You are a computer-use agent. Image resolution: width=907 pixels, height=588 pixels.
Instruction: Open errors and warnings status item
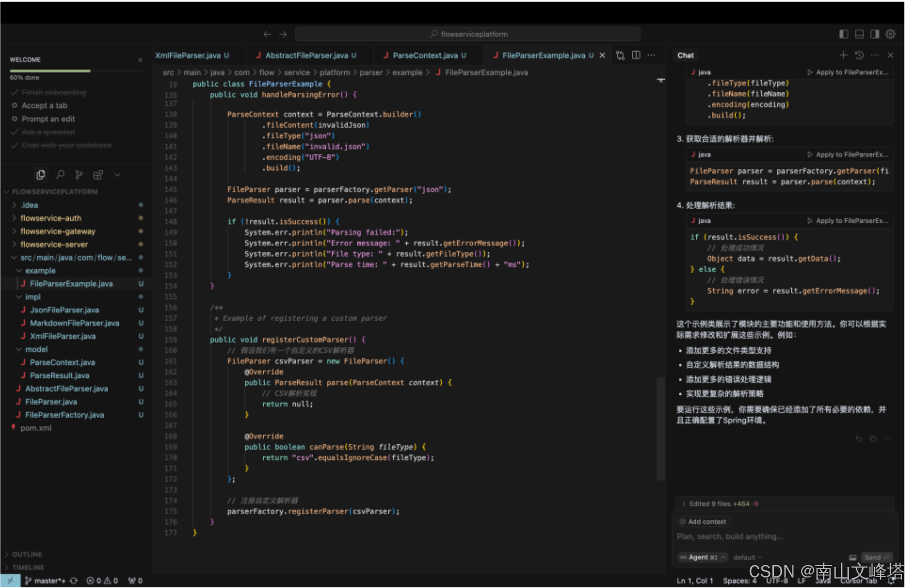(102, 580)
